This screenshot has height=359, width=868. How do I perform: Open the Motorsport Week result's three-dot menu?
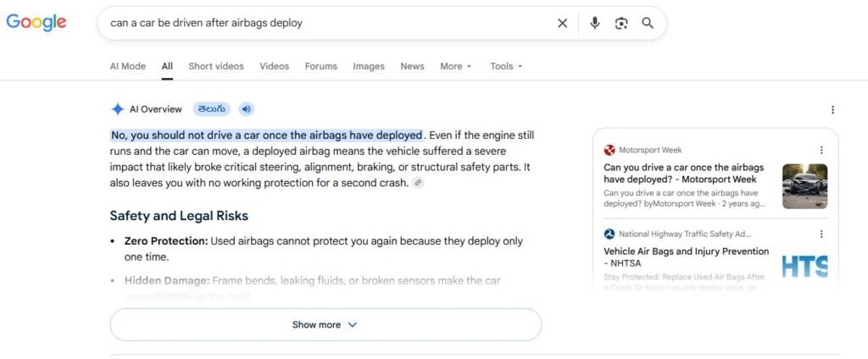[821, 150]
